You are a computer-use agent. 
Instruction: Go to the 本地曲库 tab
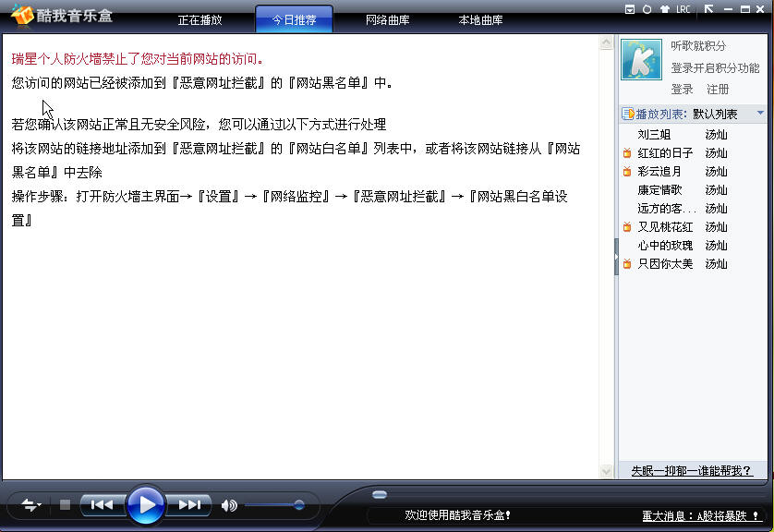coord(480,19)
